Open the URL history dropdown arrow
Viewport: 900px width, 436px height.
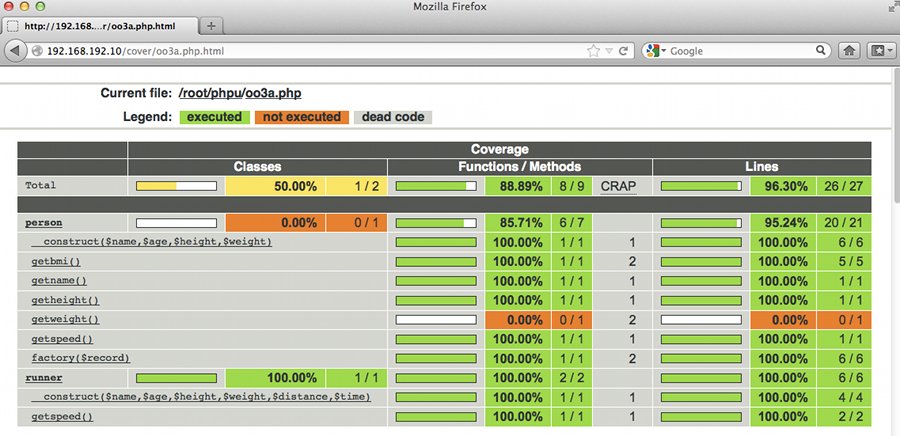pyautogui.click(x=608, y=50)
